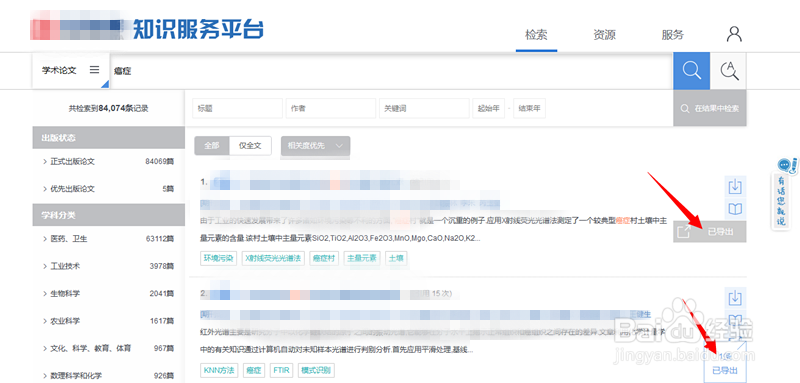
Task: Click 在结果中检索 button
Action: [710, 109]
